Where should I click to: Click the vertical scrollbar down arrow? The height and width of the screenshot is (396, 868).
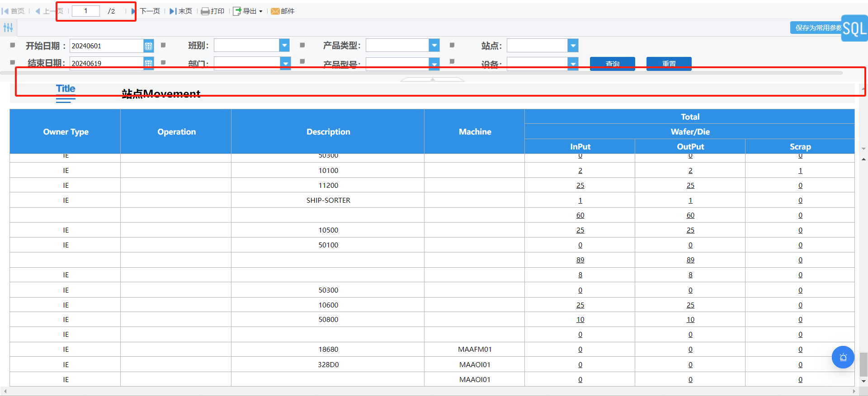coord(863,382)
